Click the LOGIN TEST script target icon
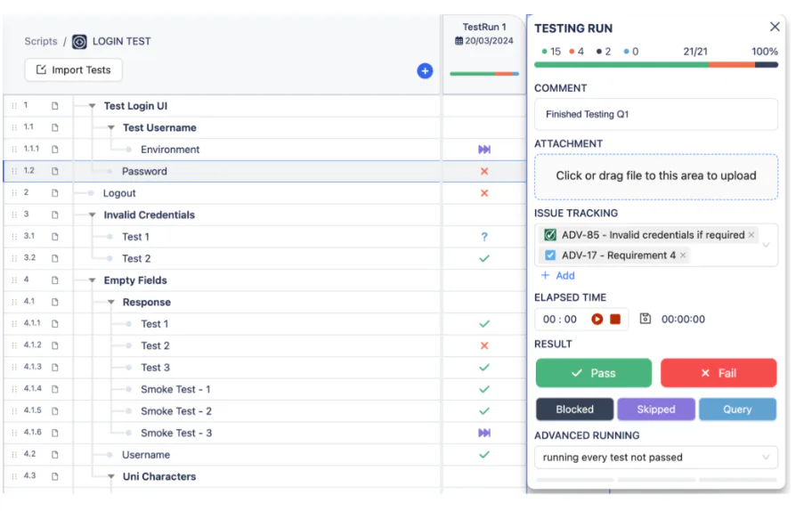 tap(79, 42)
